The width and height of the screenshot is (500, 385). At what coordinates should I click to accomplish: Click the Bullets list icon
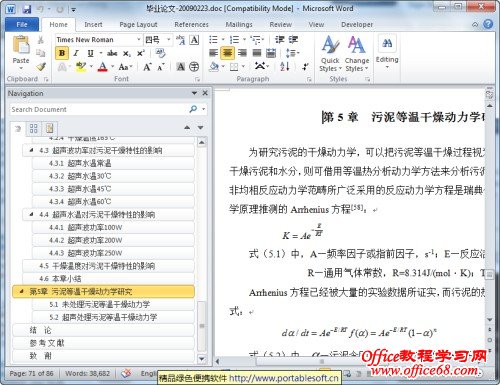point(213,40)
